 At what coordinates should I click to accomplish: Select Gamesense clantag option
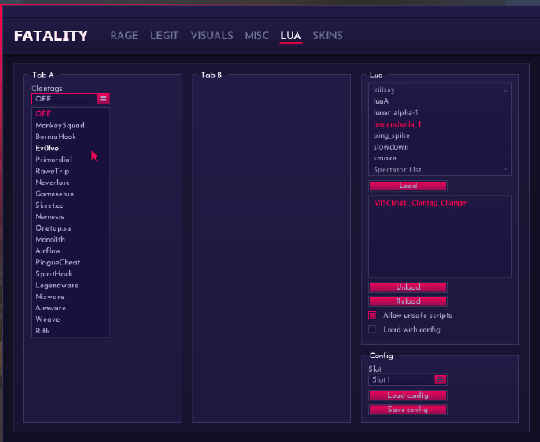coord(71,194)
